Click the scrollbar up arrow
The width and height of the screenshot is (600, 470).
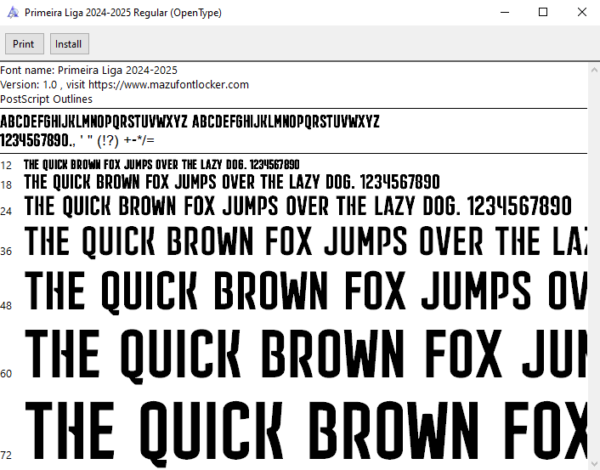[594, 70]
